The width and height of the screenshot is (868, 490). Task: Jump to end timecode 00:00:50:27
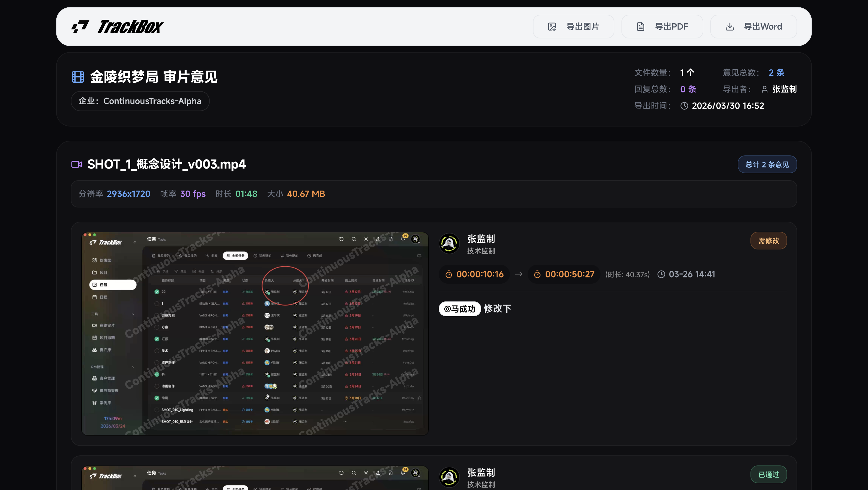click(564, 274)
